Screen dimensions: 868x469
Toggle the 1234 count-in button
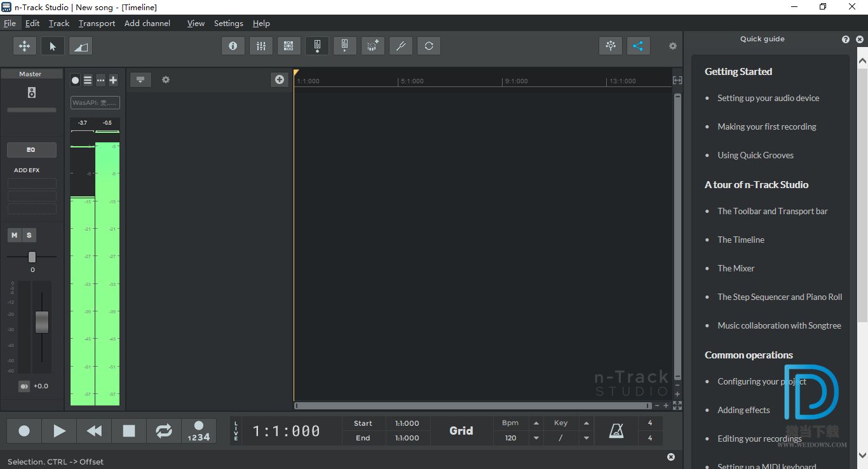pyautogui.click(x=199, y=431)
